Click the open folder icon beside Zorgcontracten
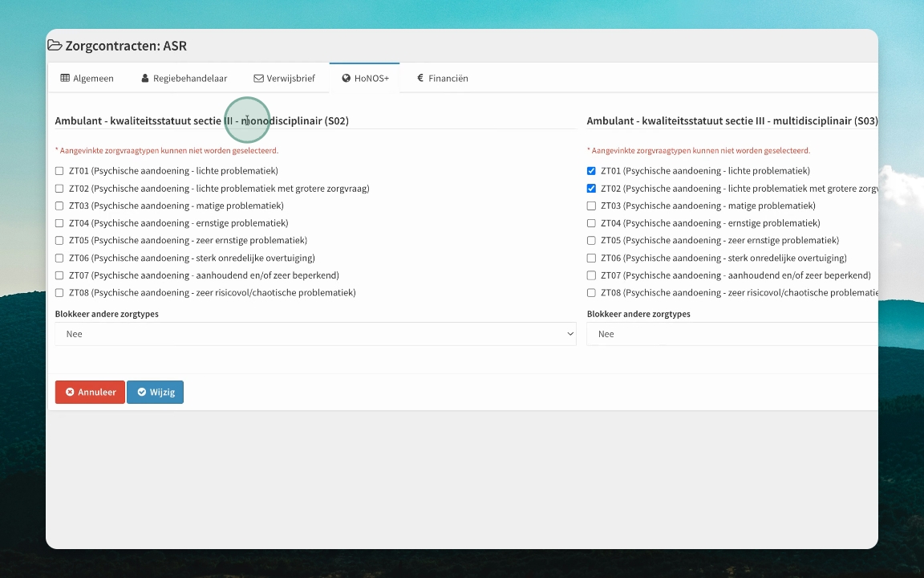The width and height of the screenshot is (924, 578). click(x=55, y=46)
